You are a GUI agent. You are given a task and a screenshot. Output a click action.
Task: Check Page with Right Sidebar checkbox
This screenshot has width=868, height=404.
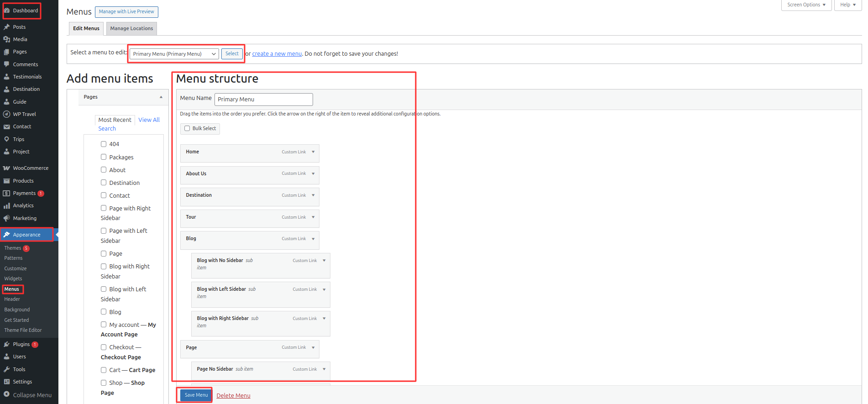(104, 208)
